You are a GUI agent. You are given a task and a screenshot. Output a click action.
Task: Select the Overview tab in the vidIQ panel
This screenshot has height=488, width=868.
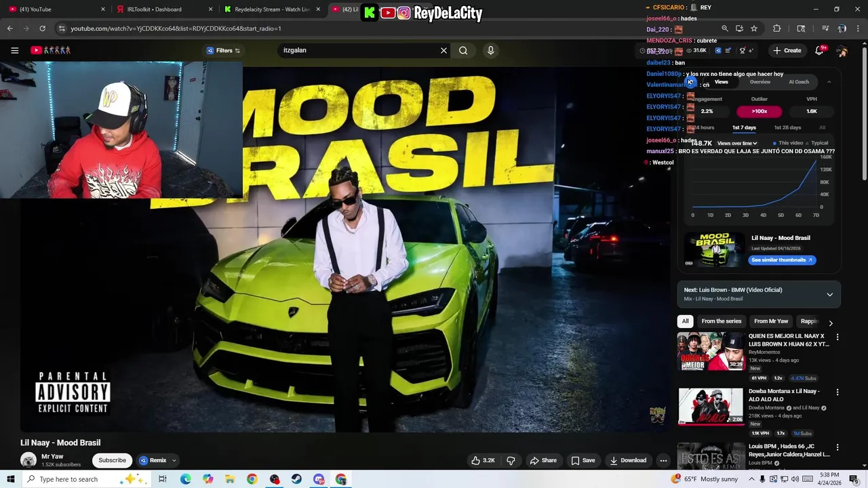click(x=760, y=82)
